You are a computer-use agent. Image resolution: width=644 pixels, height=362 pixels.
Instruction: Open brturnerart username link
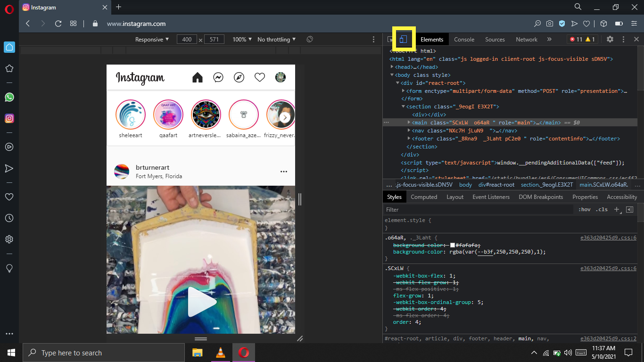(152, 167)
